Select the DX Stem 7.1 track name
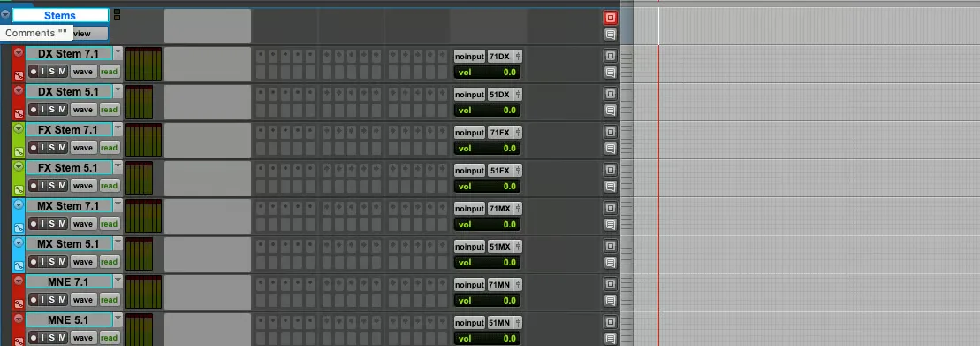 tap(68, 54)
